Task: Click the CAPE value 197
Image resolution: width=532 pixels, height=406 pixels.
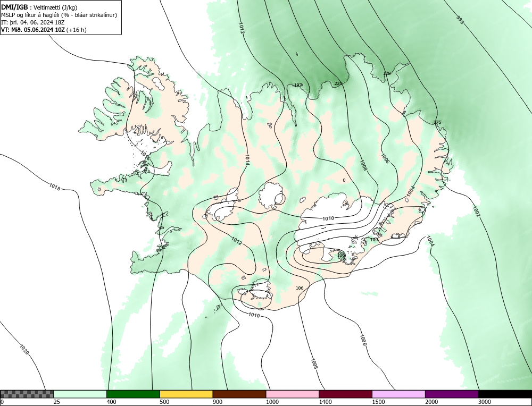Action: tap(298, 85)
